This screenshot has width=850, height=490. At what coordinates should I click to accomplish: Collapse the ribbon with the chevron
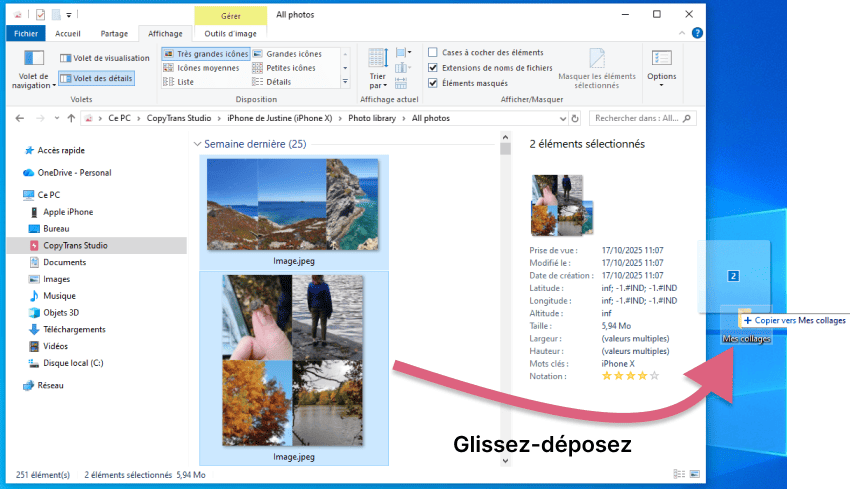pyautogui.click(x=682, y=33)
